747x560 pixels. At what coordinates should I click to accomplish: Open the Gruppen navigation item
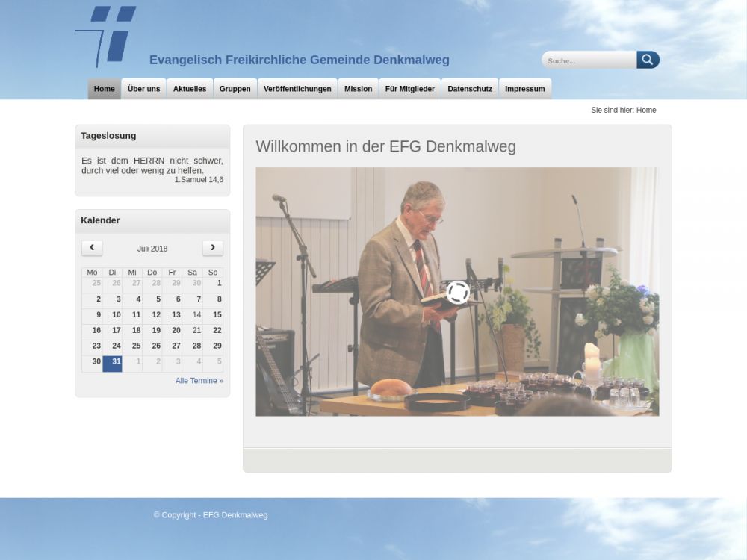(235, 89)
